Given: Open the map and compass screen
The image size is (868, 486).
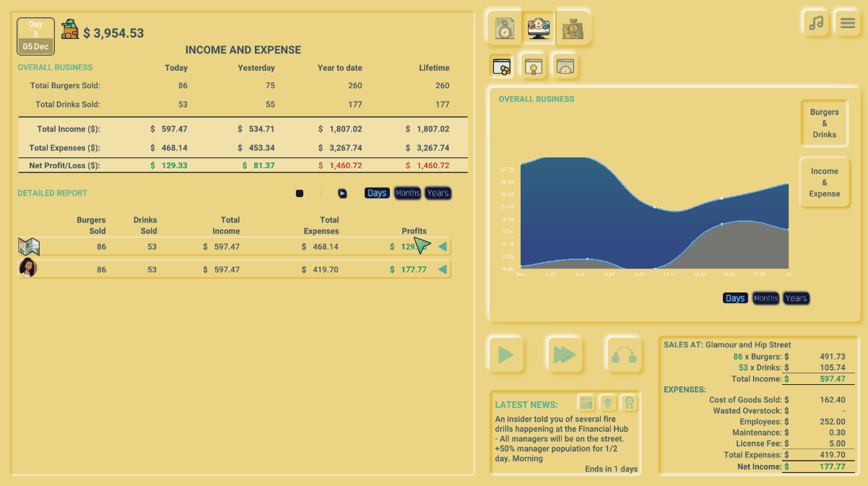Looking at the screenshot, I should tap(505, 28).
